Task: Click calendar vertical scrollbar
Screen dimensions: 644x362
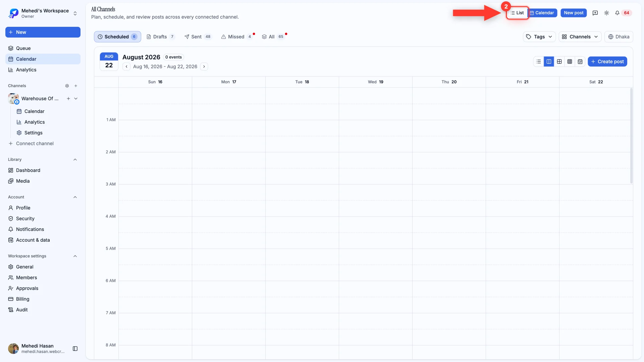Action: (631, 136)
